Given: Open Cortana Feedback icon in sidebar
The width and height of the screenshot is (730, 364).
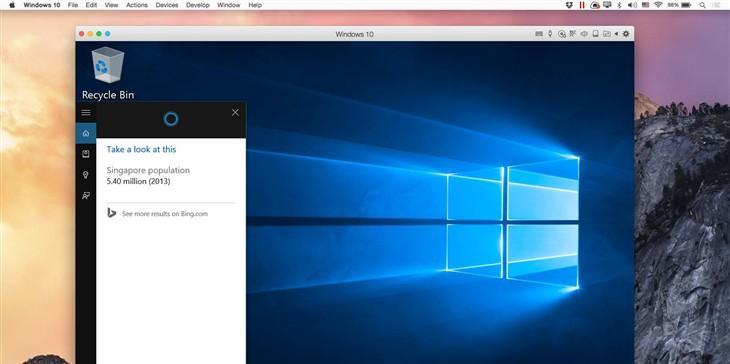Looking at the screenshot, I should point(86,195).
